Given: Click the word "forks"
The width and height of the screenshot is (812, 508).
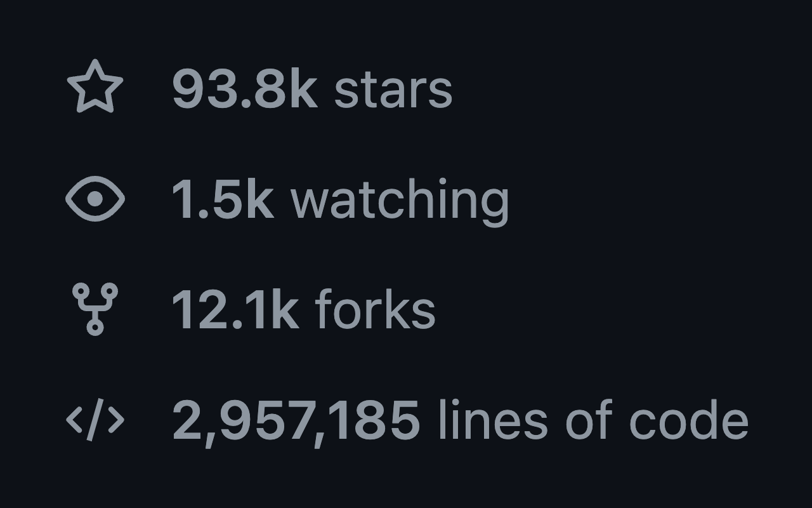Looking at the screenshot, I should (376, 310).
